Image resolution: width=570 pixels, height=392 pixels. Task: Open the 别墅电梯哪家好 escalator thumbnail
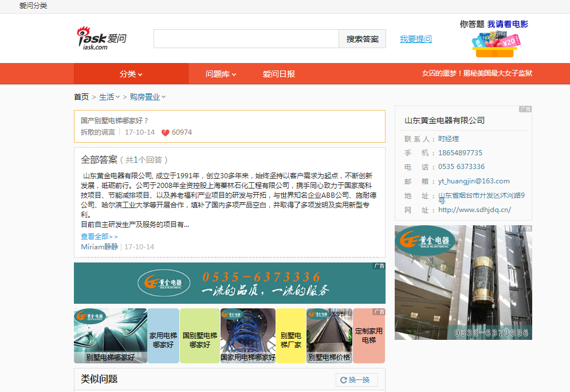pos(111,336)
